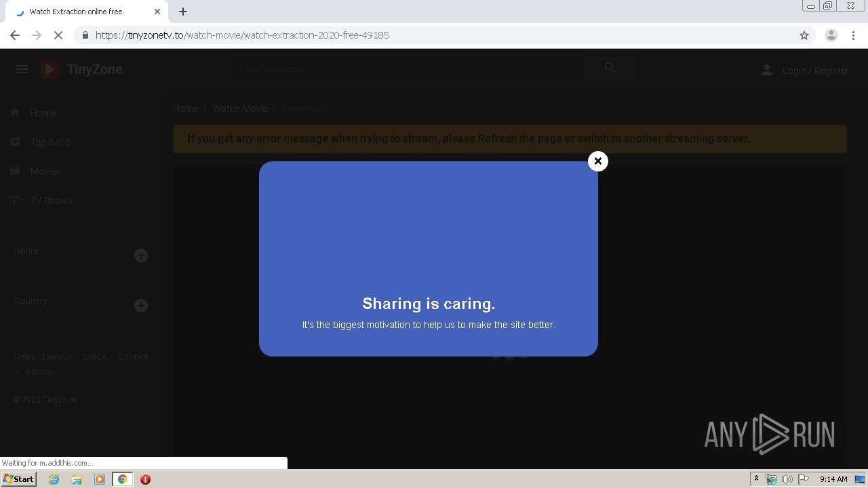Close the Watch Extraction tab

click(x=157, y=12)
